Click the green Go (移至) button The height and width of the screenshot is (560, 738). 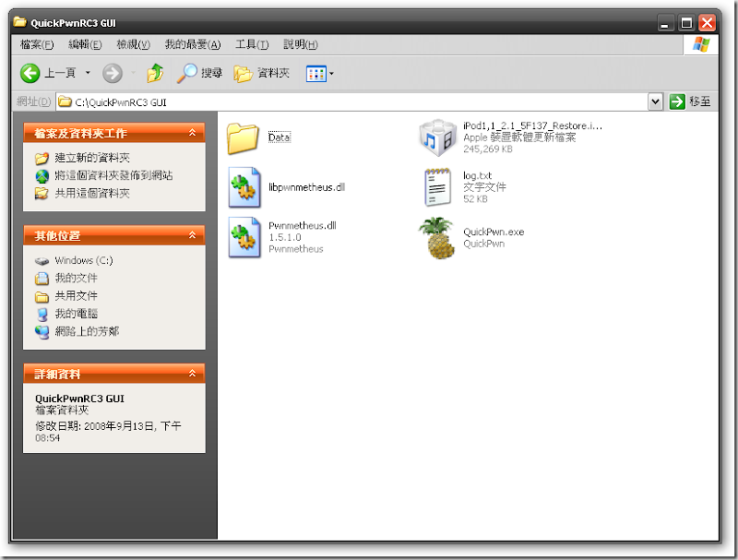tap(690, 101)
